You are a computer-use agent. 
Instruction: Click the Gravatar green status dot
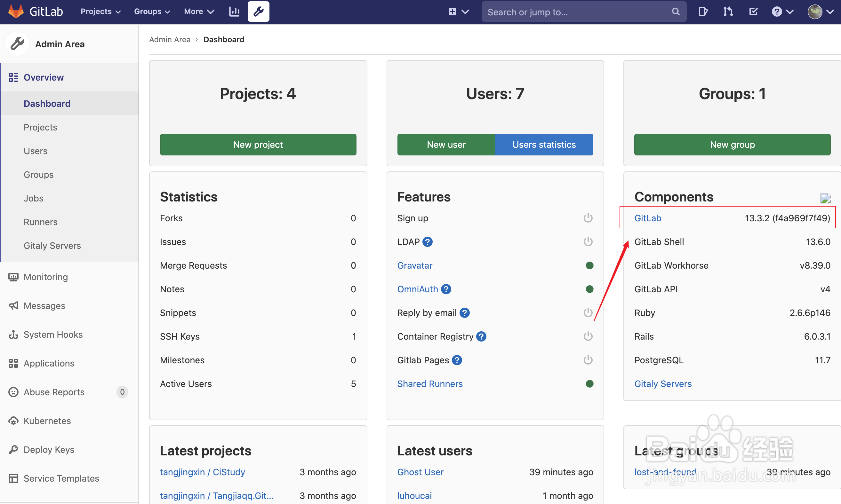pyautogui.click(x=589, y=265)
